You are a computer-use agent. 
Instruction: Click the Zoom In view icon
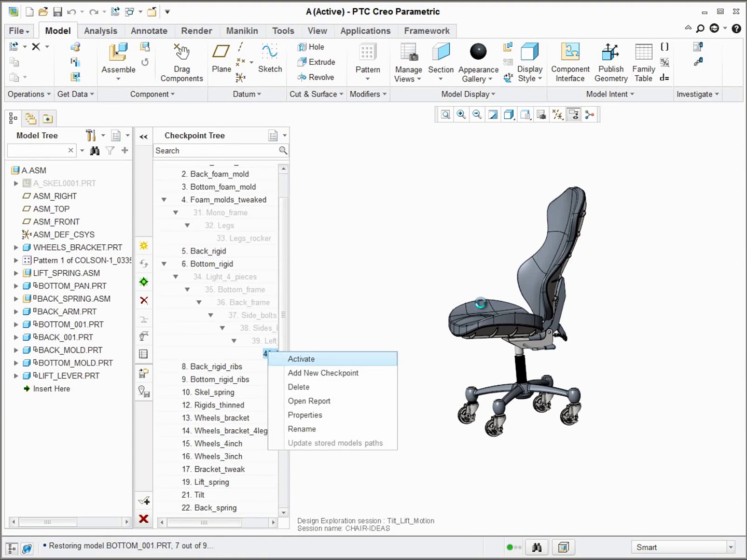[461, 115]
